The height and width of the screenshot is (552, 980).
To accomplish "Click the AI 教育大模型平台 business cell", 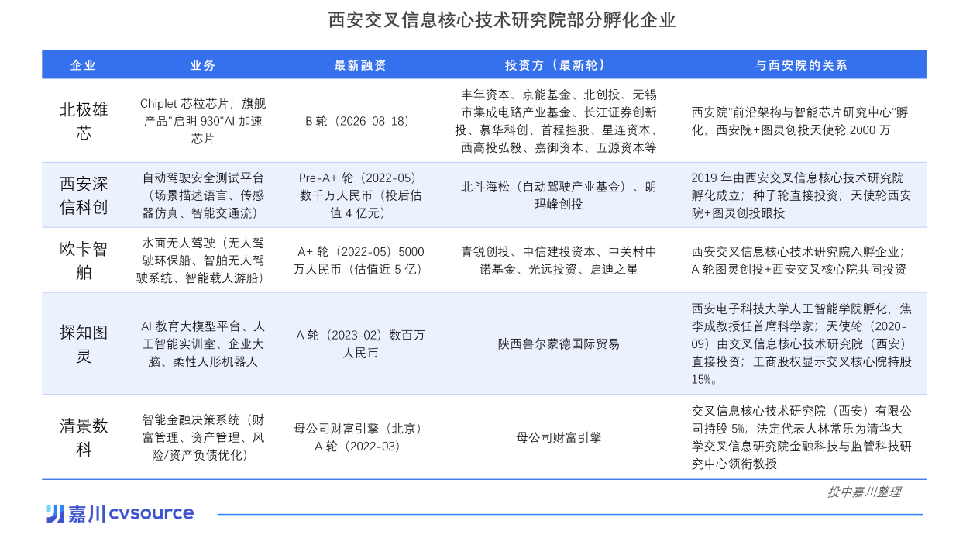I will click(203, 343).
